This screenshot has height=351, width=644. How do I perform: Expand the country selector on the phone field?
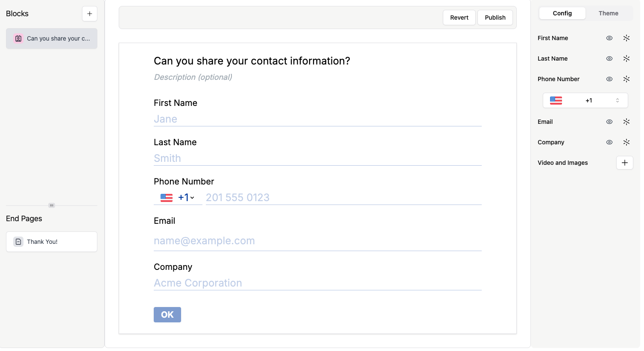[x=178, y=197]
